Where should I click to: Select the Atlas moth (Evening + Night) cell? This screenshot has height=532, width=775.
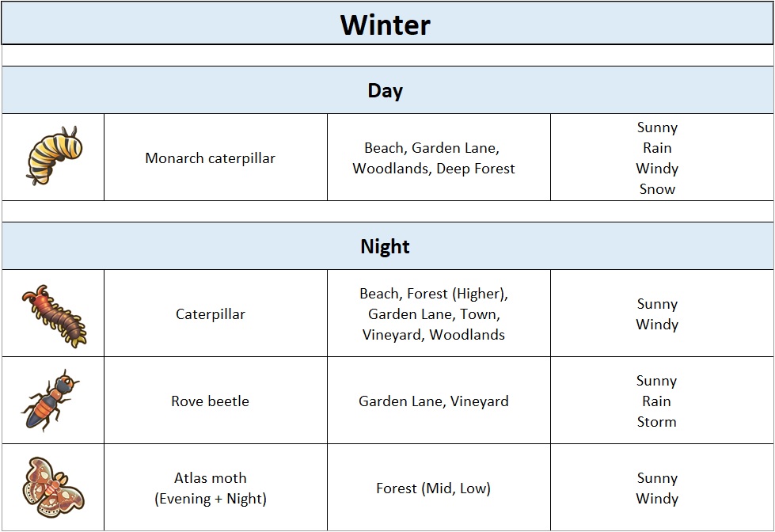(211, 488)
